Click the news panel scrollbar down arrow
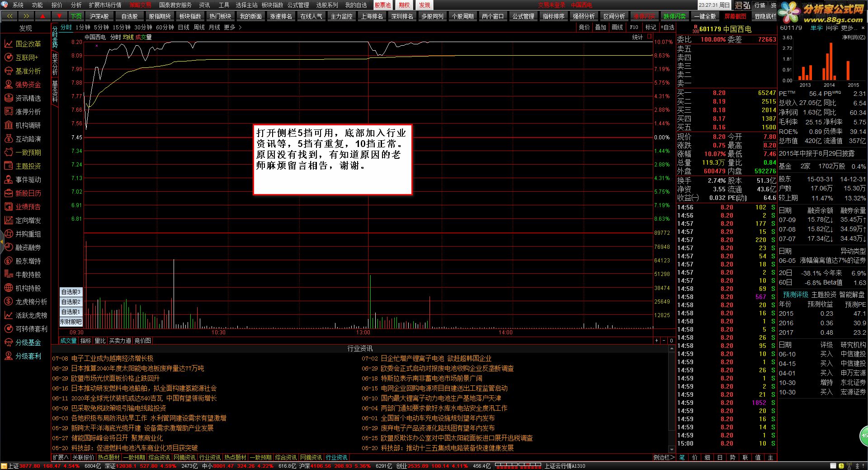 click(672, 449)
